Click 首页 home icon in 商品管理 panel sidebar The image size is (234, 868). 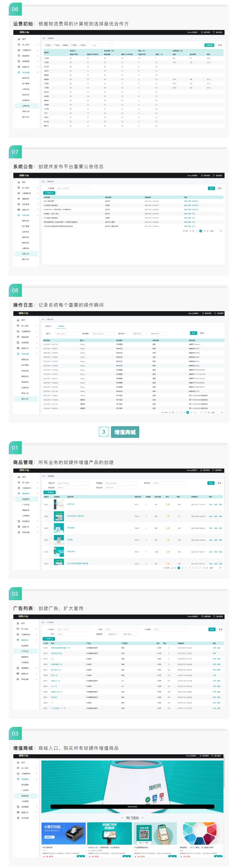pos(19,477)
